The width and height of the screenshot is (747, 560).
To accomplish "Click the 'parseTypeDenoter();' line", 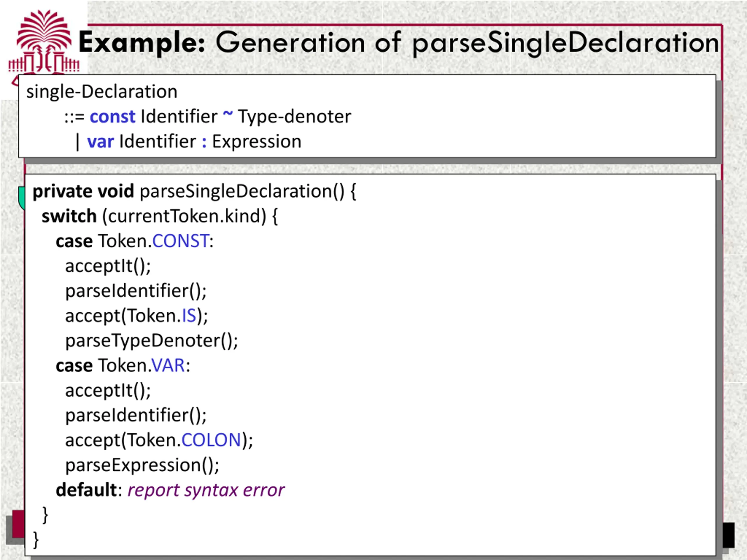I will [152, 341].
